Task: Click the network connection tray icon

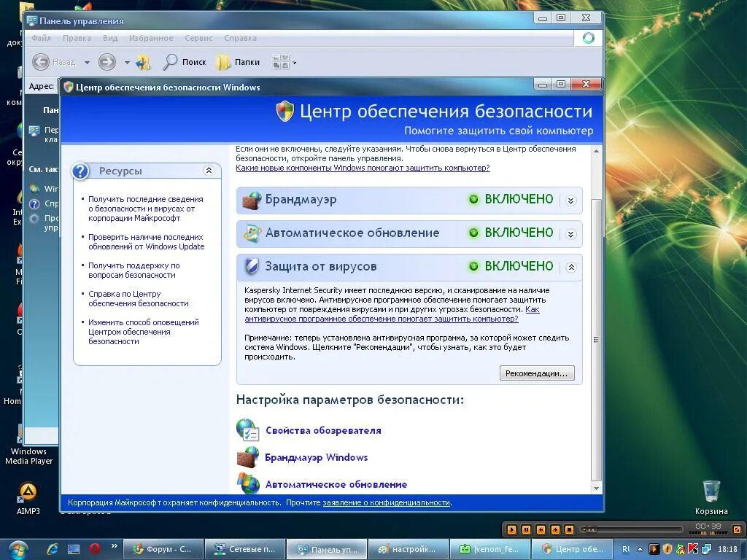Action: pyautogui.click(x=706, y=549)
